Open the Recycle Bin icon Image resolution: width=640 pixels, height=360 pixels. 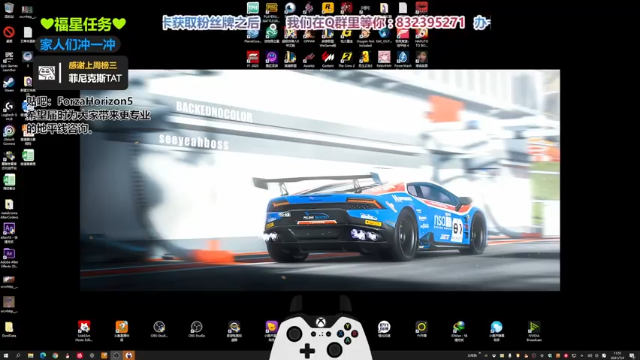pyautogui.click(x=9, y=10)
